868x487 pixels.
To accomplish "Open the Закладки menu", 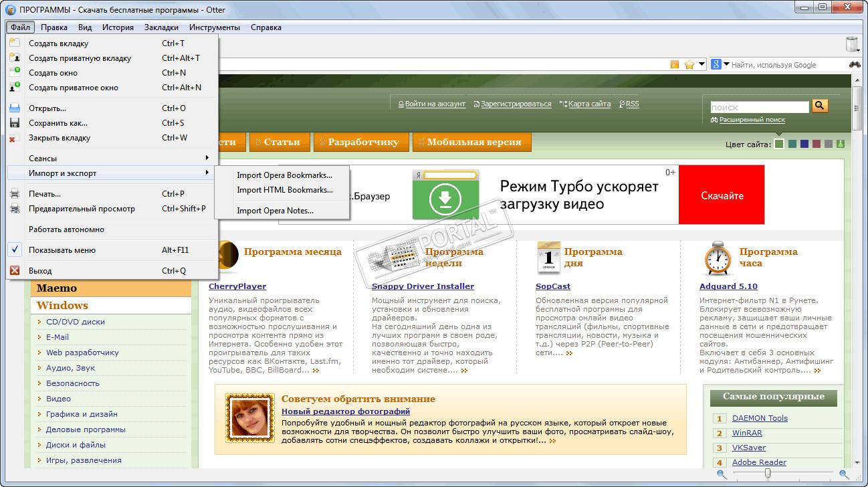I will 161,27.
